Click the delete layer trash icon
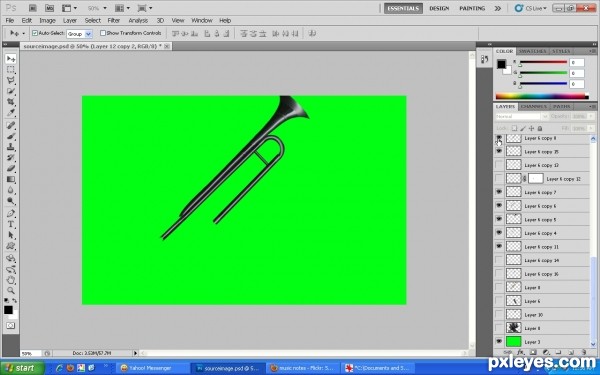 pyautogui.click(x=583, y=352)
